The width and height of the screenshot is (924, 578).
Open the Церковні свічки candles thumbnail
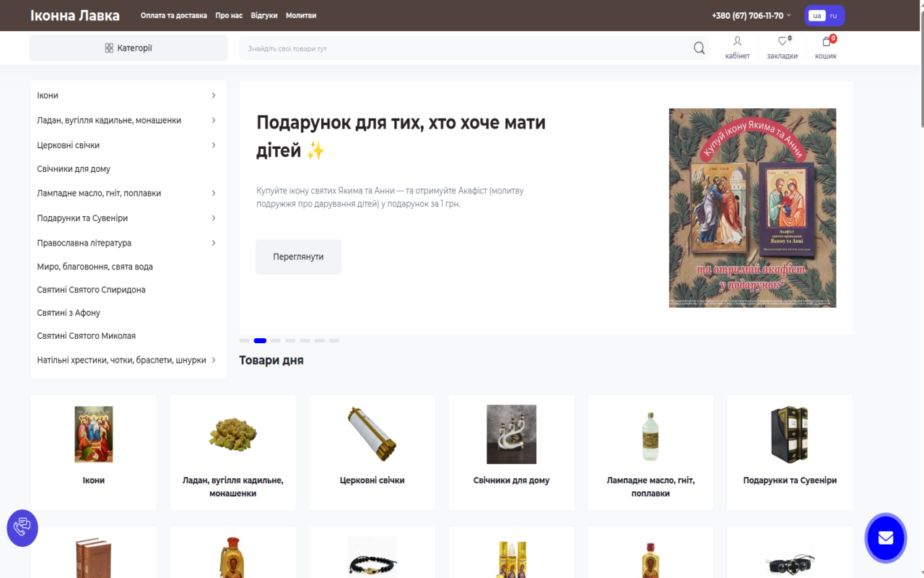[x=372, y=434]
